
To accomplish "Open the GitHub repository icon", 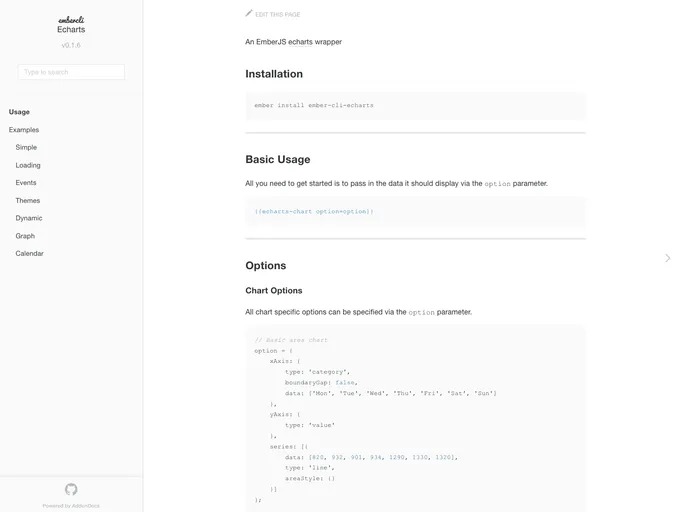I will coord(71,489).
